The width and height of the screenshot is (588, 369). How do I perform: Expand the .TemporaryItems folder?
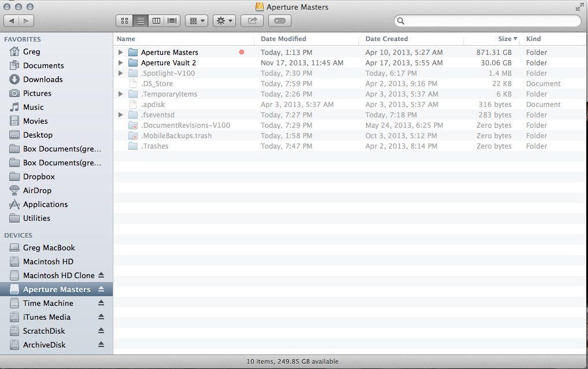pyautogui.click(x=120, y=94)
